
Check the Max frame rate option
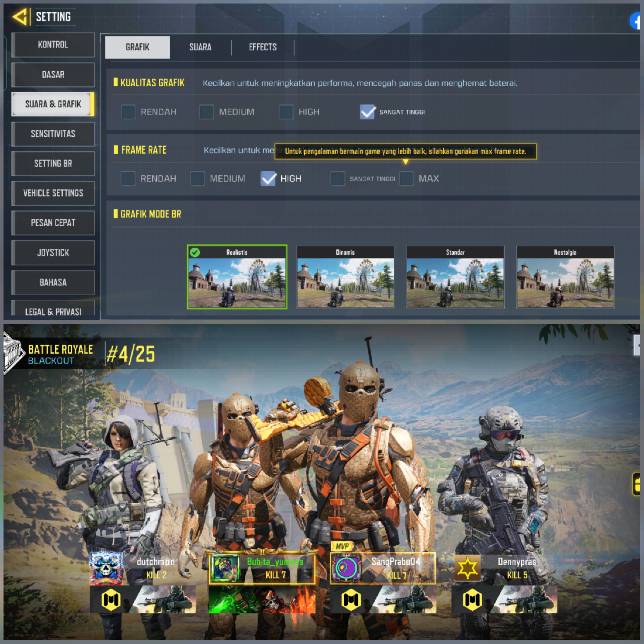click(406, 179)
